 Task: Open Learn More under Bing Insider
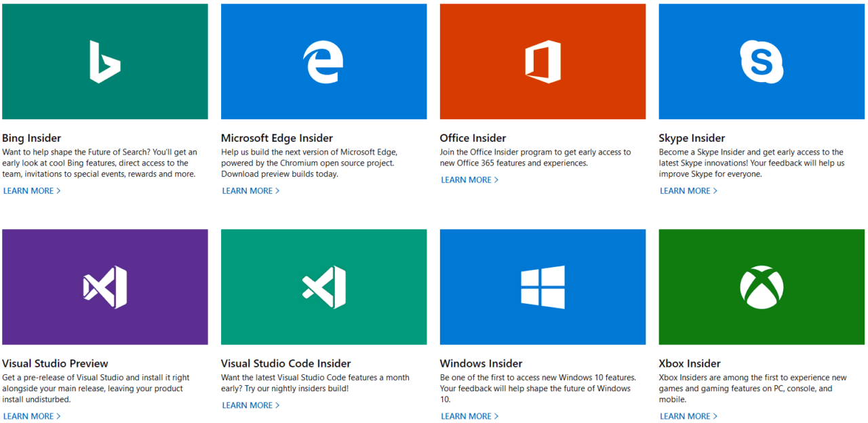point(32,191)
